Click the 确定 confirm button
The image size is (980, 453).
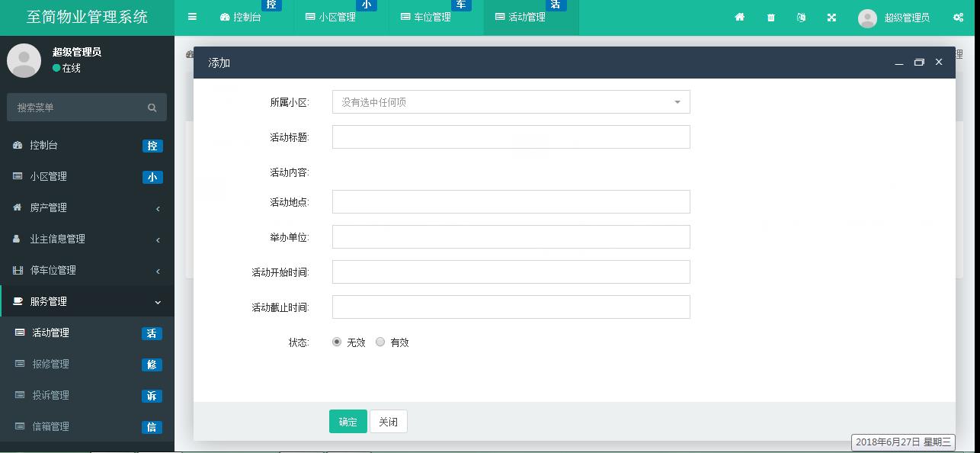347,421
